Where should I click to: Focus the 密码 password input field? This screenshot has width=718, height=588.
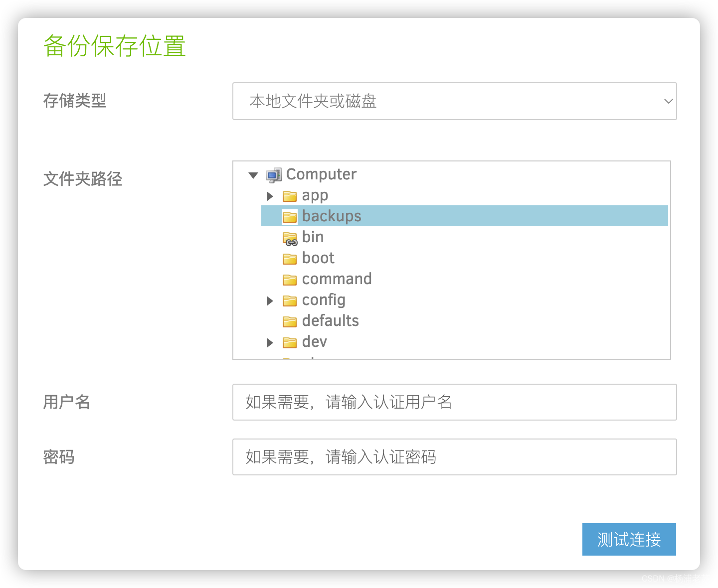click(455, 457)
